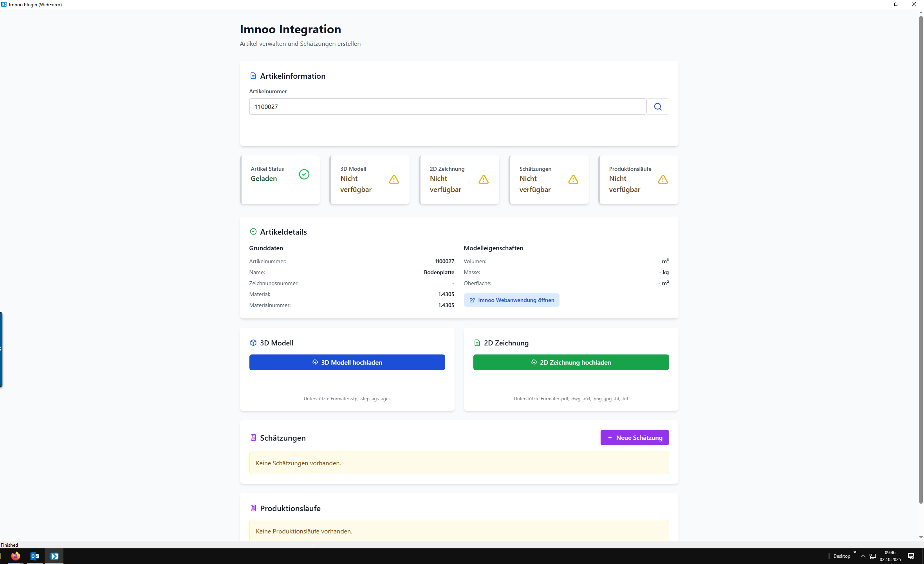Image resolution: width=924 pixels, height=564 pixels.
Task: Select the Artikel Status Geladen card
Action: pyautogui.click(x=280, y=180)
